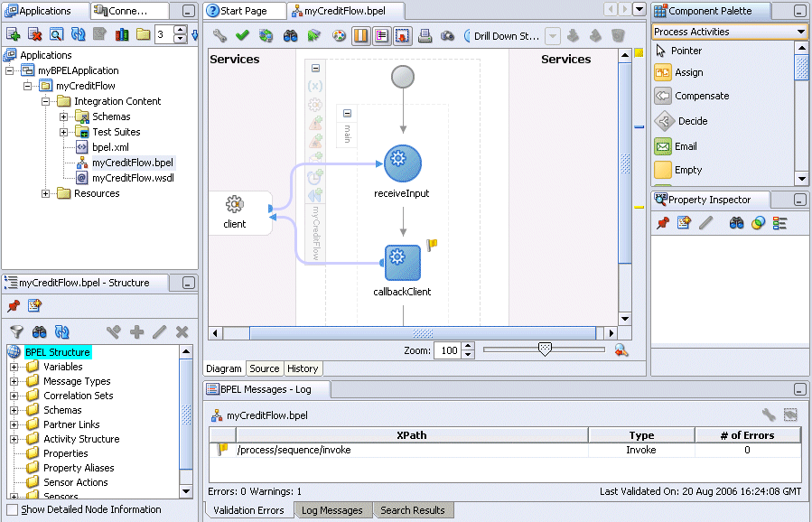Collapse the myCreditFlow process scope toggle
This screenshot has height=522, width=812.
pyautogui.click(x=315, y=69)
